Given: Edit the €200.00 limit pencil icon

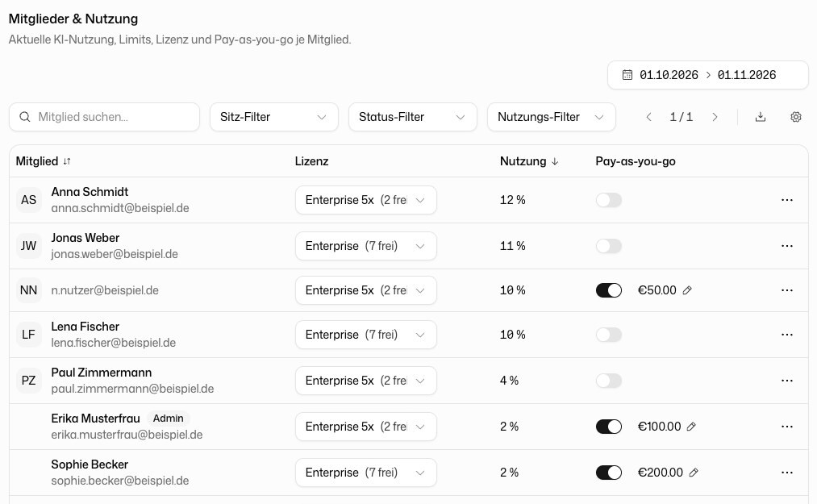Looking at the screenshot, I should tap(694, 473).
